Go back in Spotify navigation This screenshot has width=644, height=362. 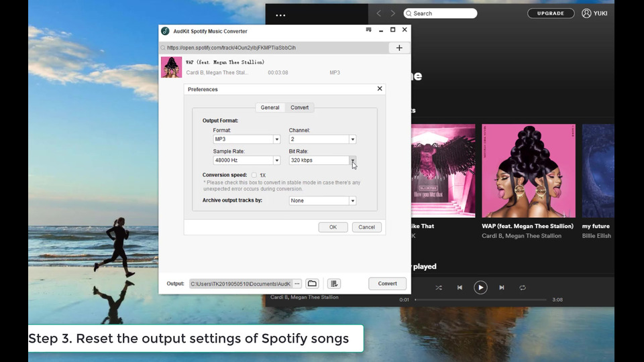[378, 13]
